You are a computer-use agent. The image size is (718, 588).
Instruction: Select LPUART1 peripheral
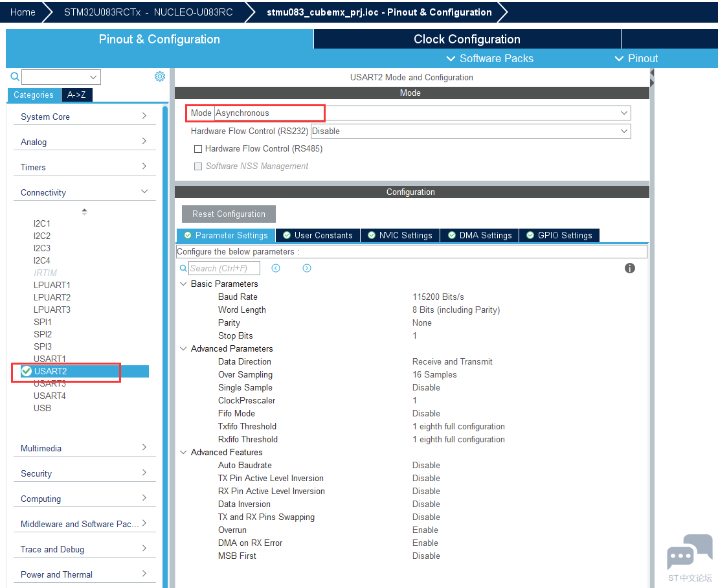click(52, 285)
